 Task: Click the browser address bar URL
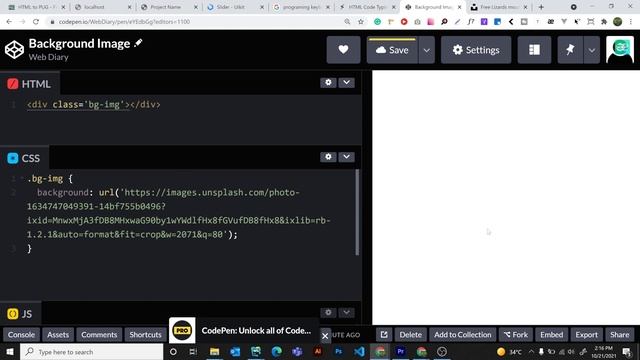124,22
